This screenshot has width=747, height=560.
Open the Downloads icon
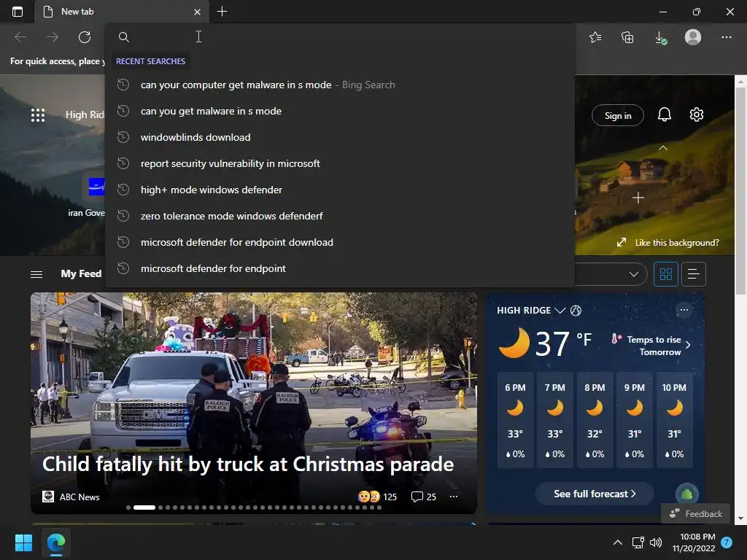coord(660,37)
